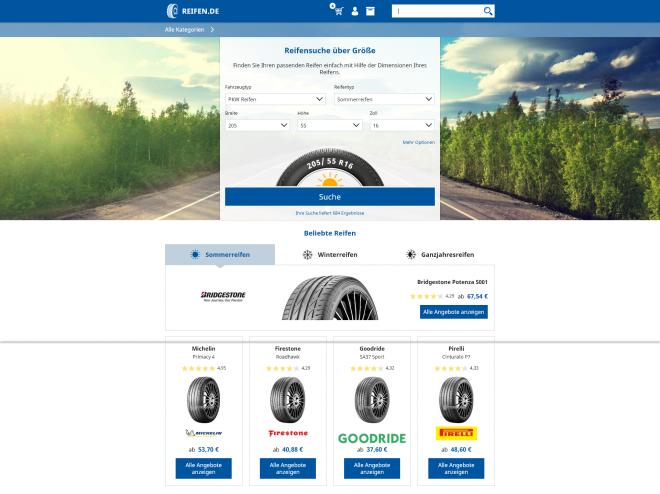Click the Bridgestone Potenza tire image
Screen dimensions: 660x494
pyautogui.click(x=330, y=297)
